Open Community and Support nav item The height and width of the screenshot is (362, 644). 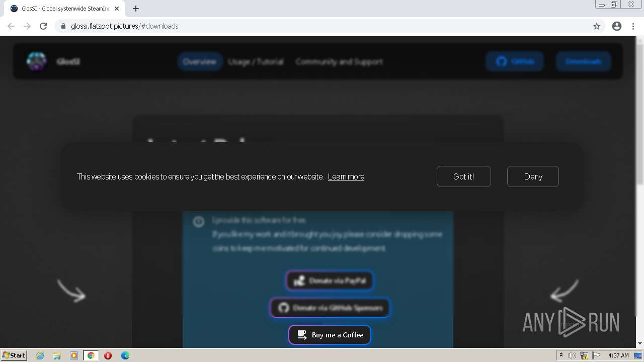[x=339, y=61]
